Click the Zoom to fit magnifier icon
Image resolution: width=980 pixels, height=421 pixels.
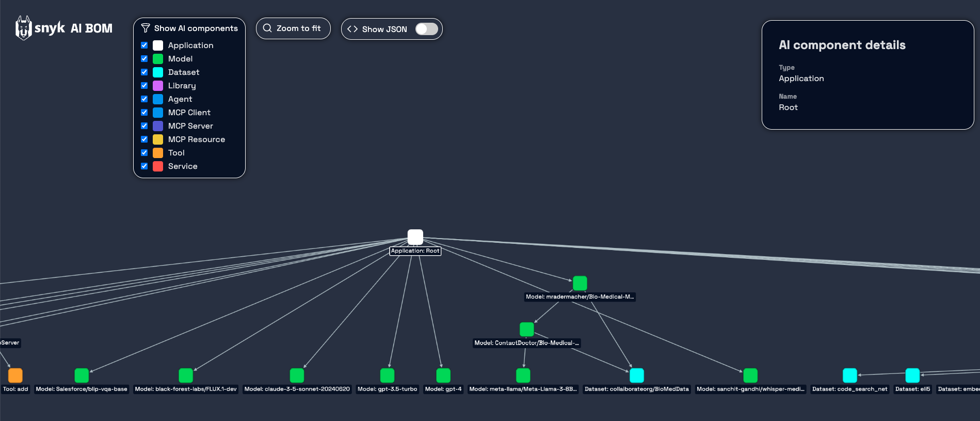[267, 28]
